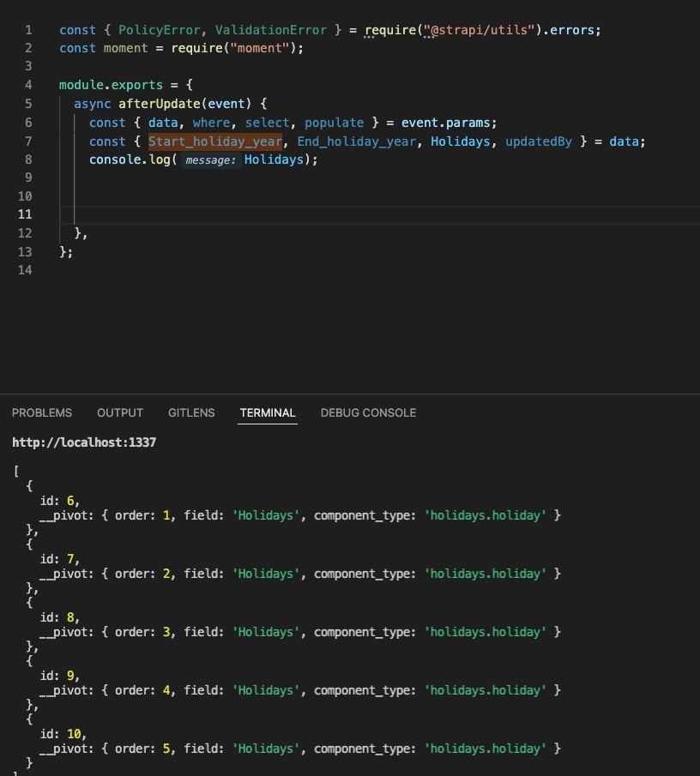Click End_holiday_year on line 7
Image resolution: width=700 pixels, height=776 pixels.
[357, 141]
